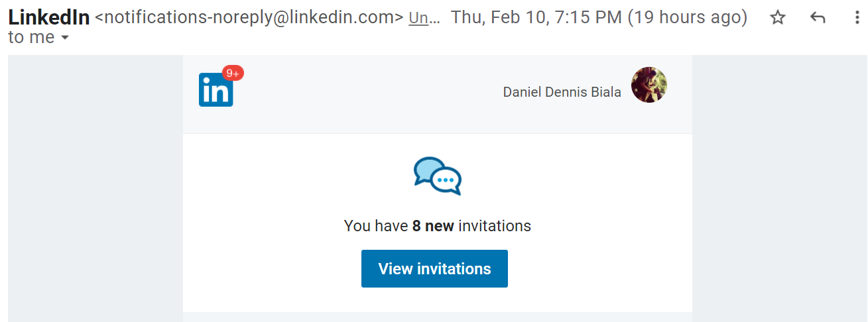868x322 pixels.
Task: Click the notifications-noreply@linkedin.com sender address
Action: click(249, 18)
